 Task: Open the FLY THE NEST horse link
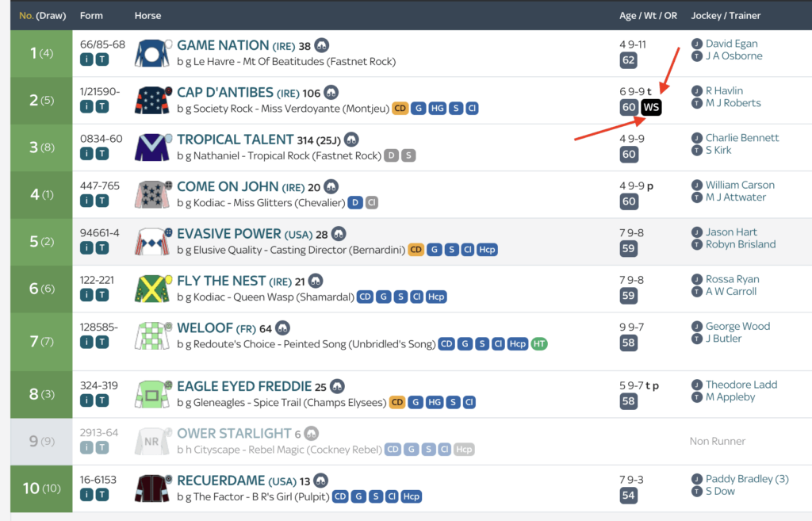tap(222, 282)
